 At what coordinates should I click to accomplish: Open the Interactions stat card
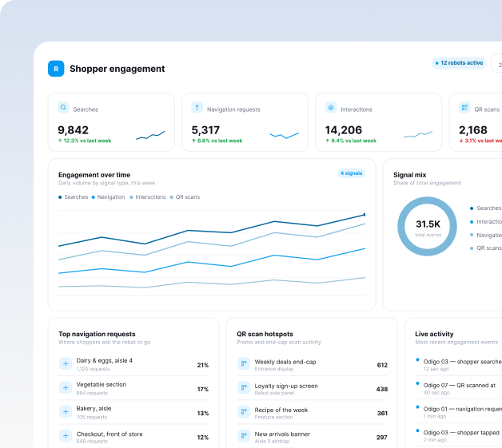pos(379,122)
